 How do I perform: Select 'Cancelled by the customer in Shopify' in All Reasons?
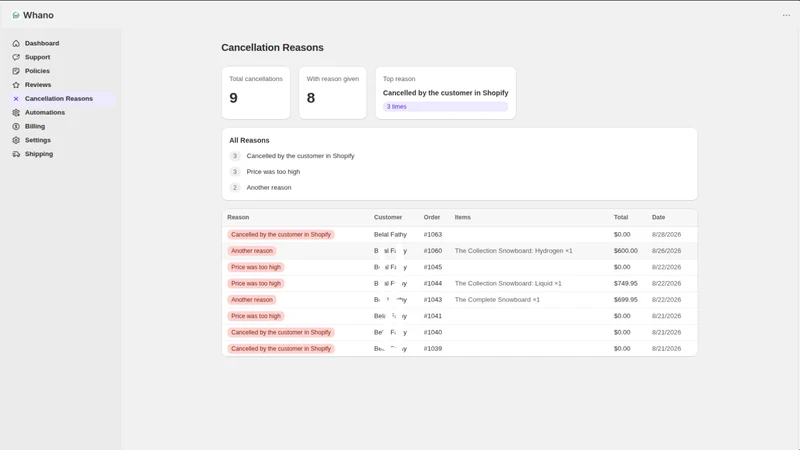coord(300,156)
